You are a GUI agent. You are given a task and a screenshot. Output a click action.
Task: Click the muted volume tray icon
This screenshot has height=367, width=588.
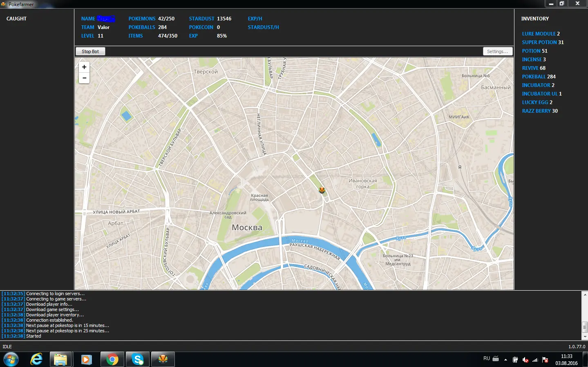pyautogui.click(x=525, y=360)
